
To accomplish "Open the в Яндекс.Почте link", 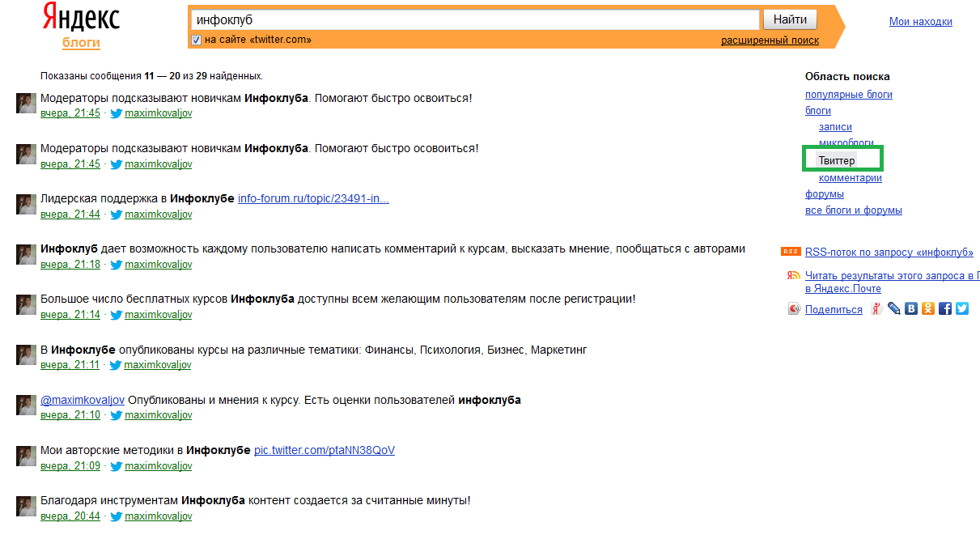I will tap(843, 289).
